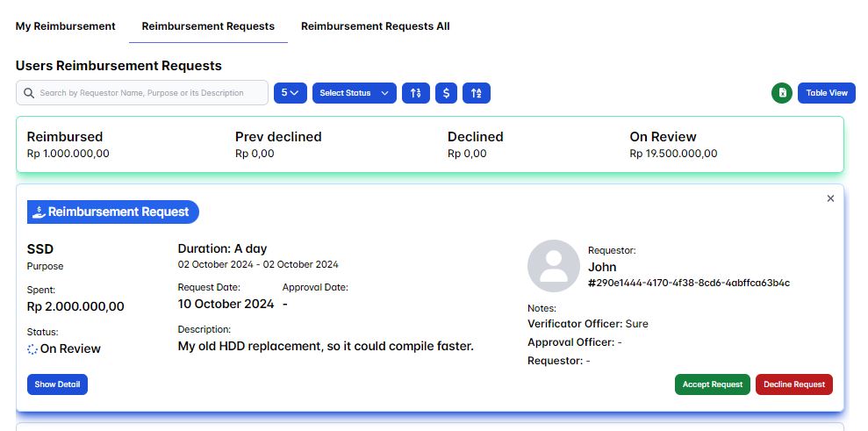Click the On Review status spinner icon

tap(32, 349)
